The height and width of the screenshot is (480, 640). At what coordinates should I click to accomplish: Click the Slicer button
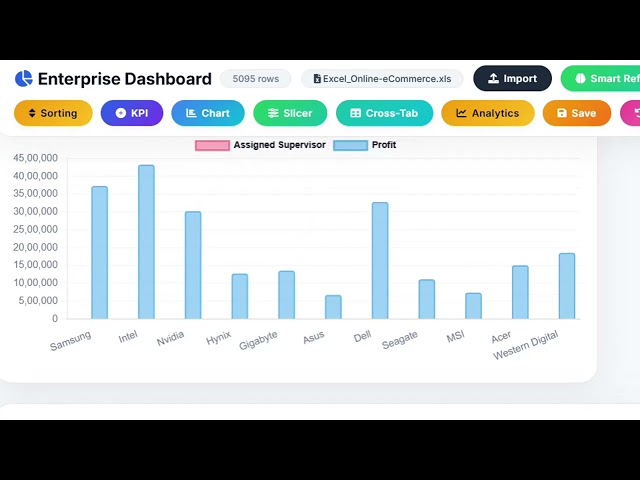[x=290, y=113]
